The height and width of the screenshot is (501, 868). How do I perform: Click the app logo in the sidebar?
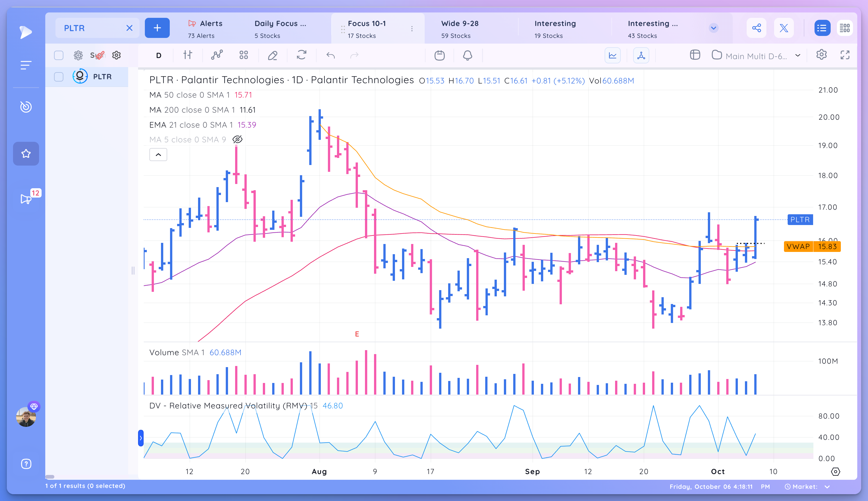point(25,32)
